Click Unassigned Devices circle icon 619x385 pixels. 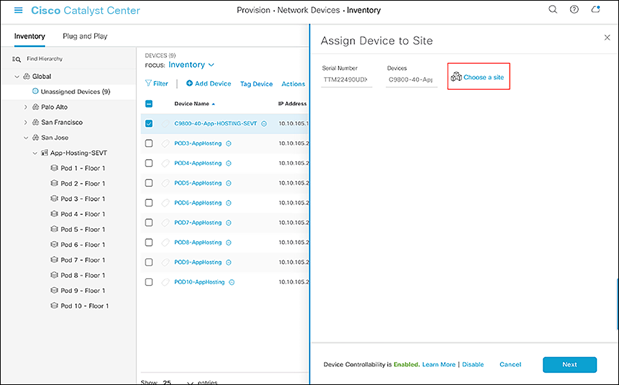pos(35,91)
